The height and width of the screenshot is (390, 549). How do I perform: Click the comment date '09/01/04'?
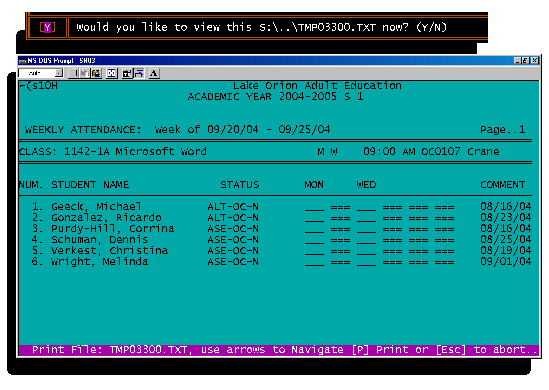(x=506, y=262)
